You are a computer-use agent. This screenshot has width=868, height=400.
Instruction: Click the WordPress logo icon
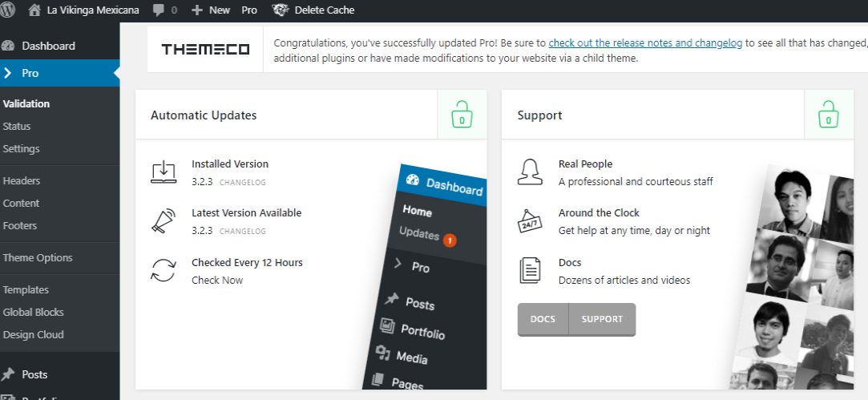click(x=7, y=10)
